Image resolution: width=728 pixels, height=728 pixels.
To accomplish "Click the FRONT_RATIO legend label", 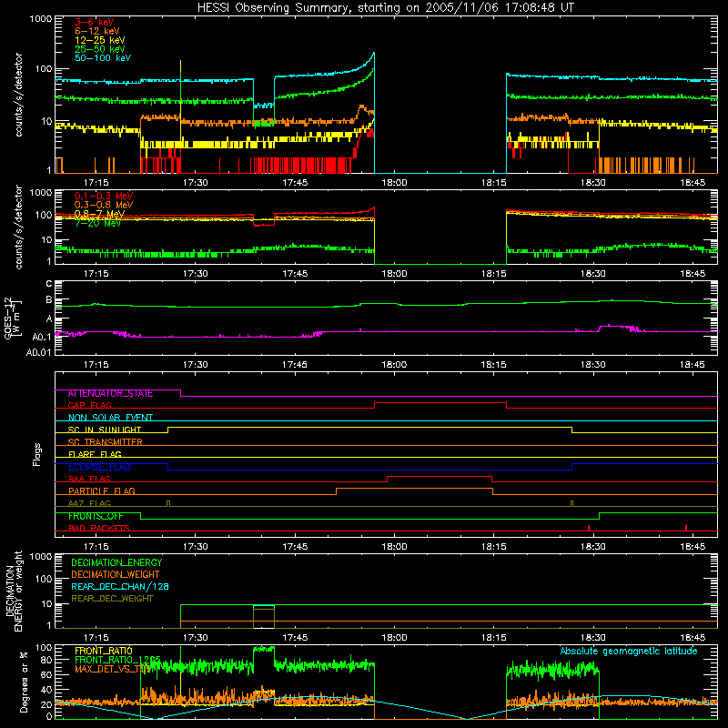I will (104, 651).
